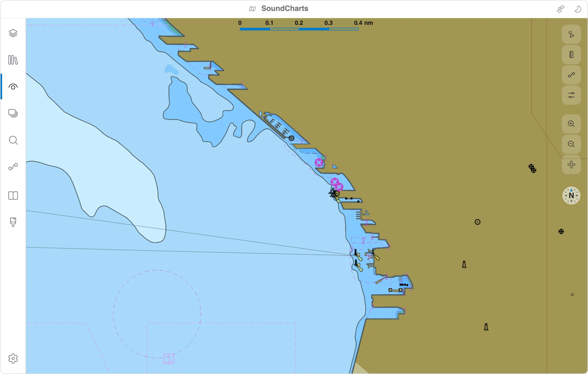Viewport: 588px width, 374px height.
Task: Open the chart library books icon
Action: (13, 60)
